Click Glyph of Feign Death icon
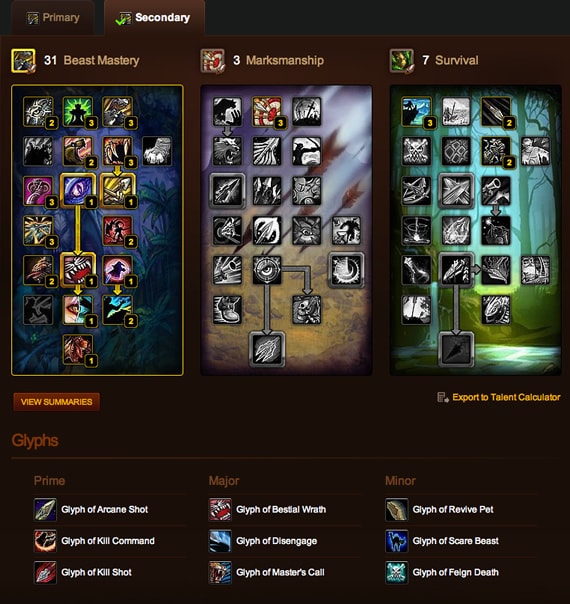570x604 pixels. (397, 572)
